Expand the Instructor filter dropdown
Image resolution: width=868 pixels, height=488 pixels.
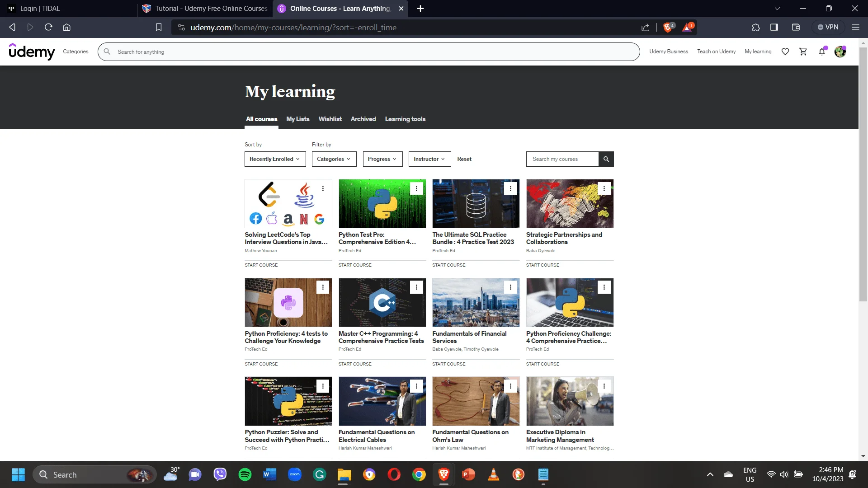(x=429, y=159)
